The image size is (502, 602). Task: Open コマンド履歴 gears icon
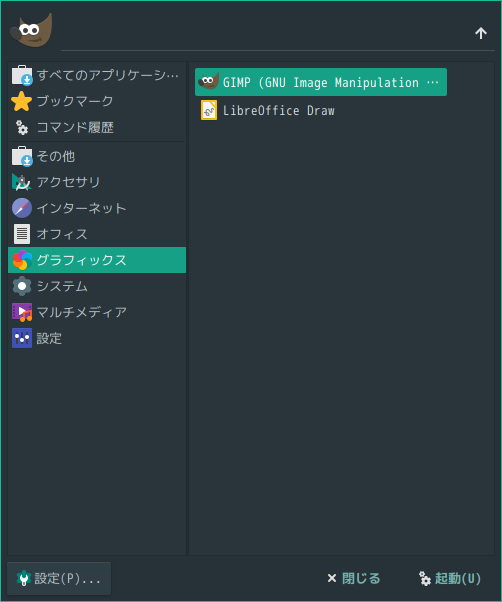pyautogui.click(x=22, y=127)
